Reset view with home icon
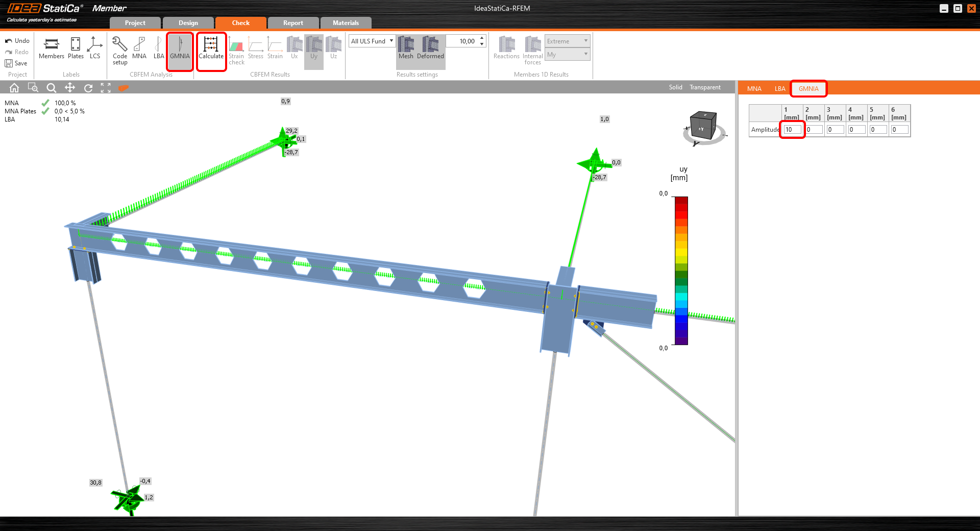The image size is (980, 531). coord(14,88)
